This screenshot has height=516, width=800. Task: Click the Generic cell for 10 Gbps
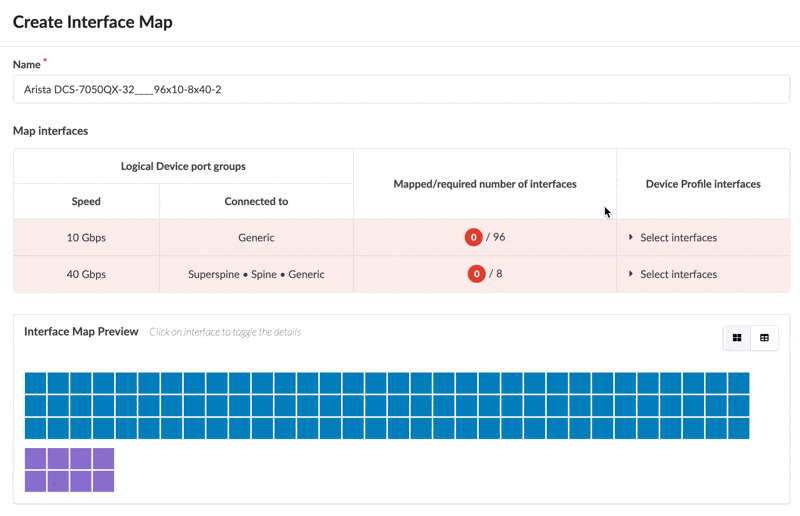coord(256,238)
